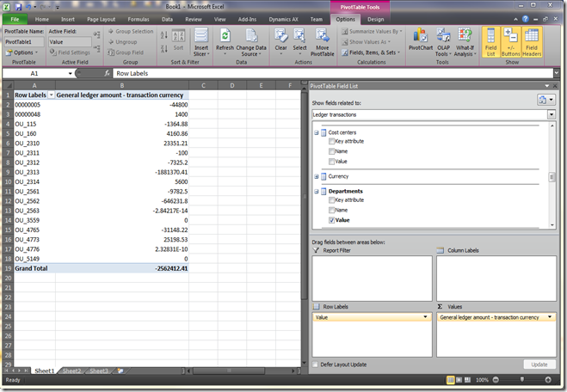The image size is (567, 392).
Task: Uncheck the Departments Value checkbox
Action: point(332,220)
